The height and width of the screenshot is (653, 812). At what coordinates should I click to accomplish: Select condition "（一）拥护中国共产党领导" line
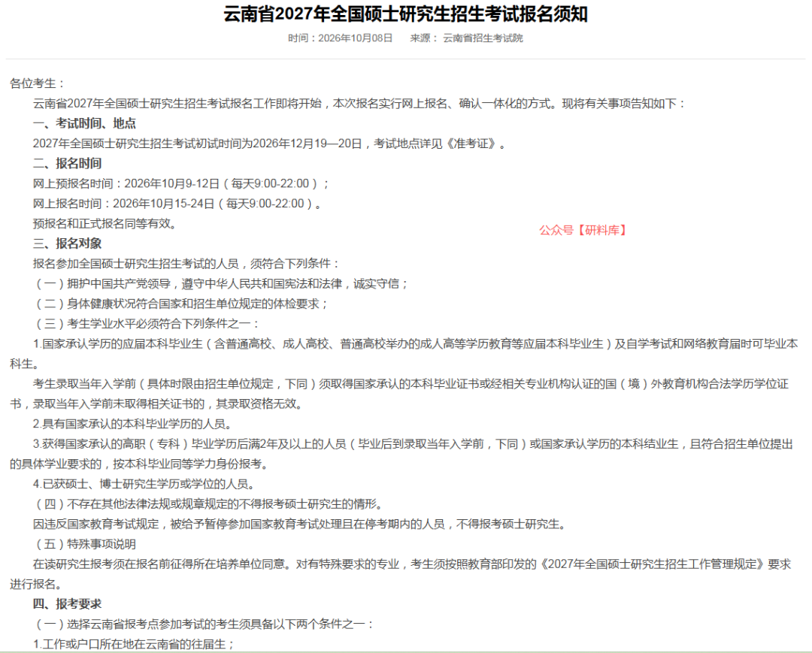222,284
